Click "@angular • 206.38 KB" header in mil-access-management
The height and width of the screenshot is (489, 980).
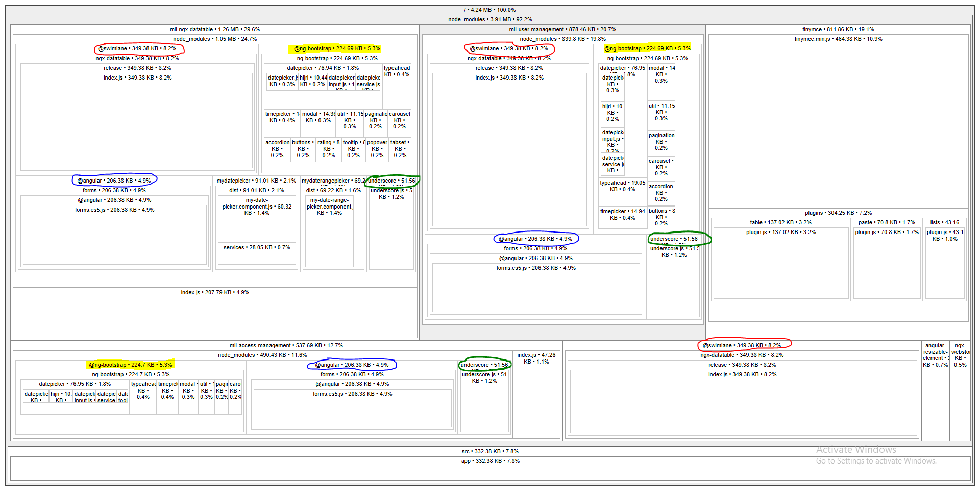pyautogui.click(x=352, y=365)
